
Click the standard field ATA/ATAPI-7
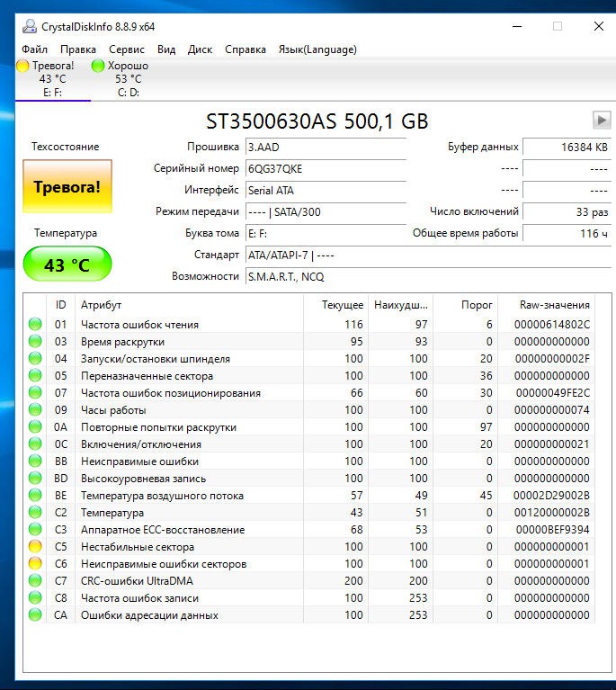pos(428,255)
